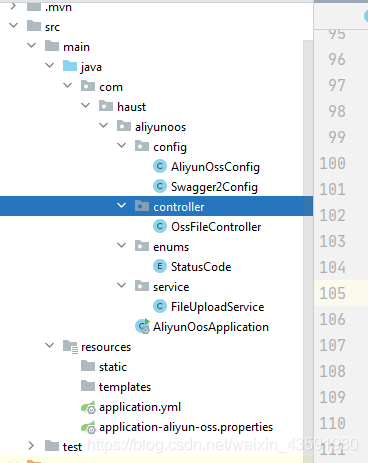
Task: Collapse the src folder
Action: [x=14, y=25]
